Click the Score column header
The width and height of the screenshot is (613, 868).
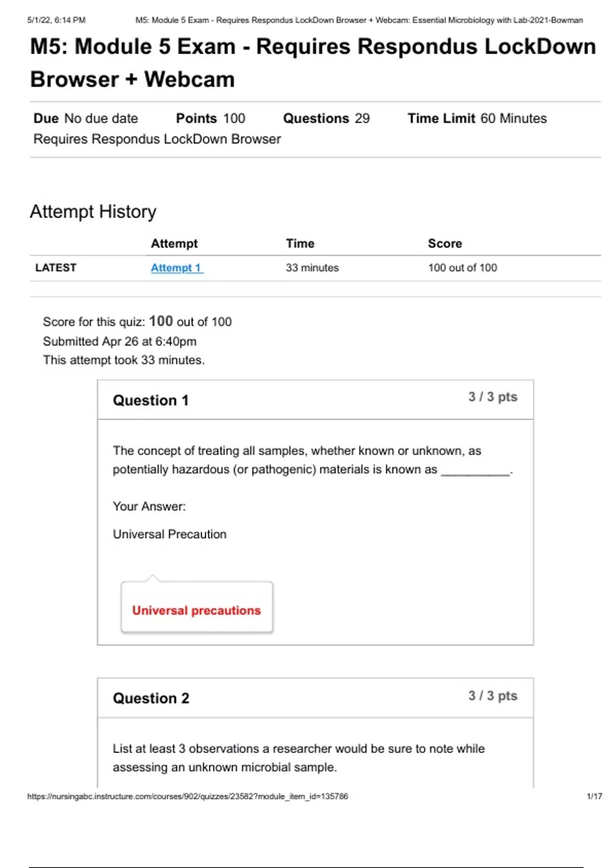(444, 244)
